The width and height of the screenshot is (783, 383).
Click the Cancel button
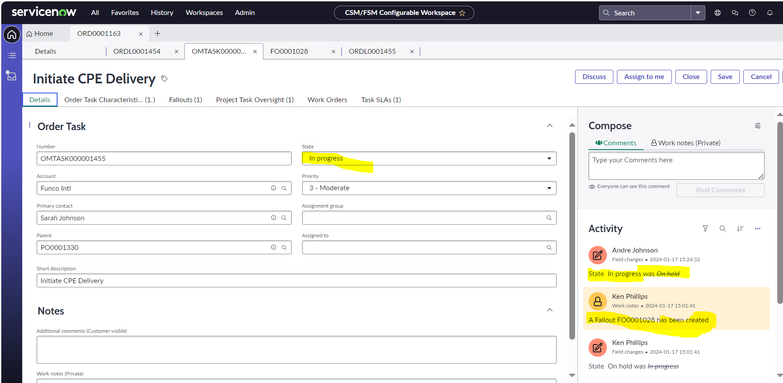[x=761, y=76]
